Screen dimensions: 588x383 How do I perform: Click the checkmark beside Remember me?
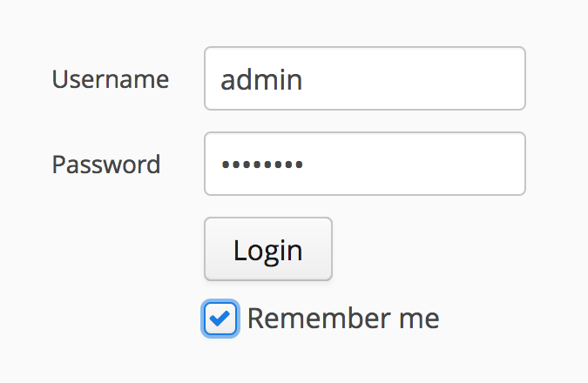[x=220, y=319]
